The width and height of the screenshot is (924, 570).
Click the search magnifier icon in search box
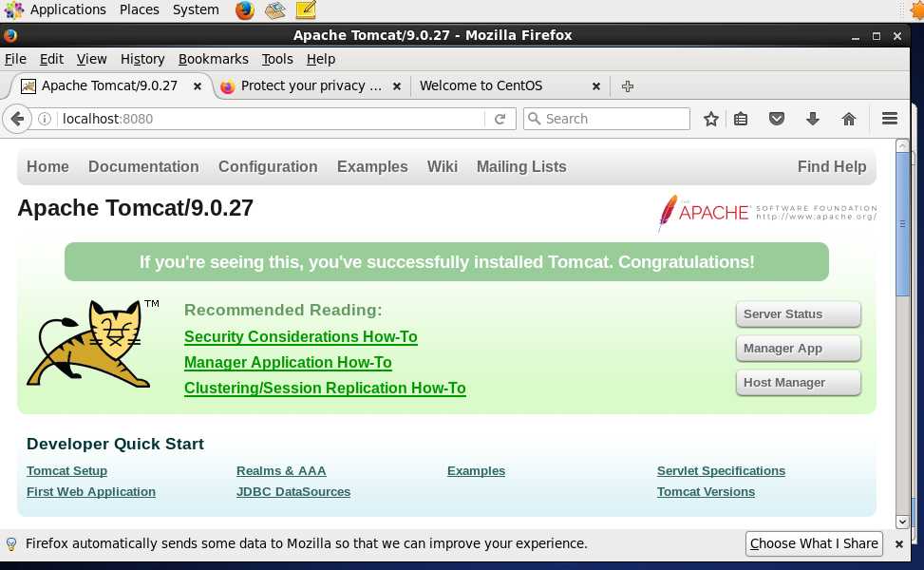point(534,119)
